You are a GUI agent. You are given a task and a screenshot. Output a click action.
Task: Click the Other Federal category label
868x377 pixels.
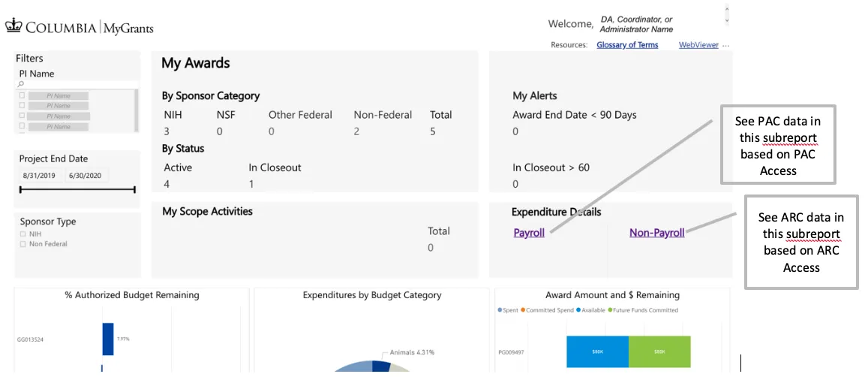click(301, 116)
